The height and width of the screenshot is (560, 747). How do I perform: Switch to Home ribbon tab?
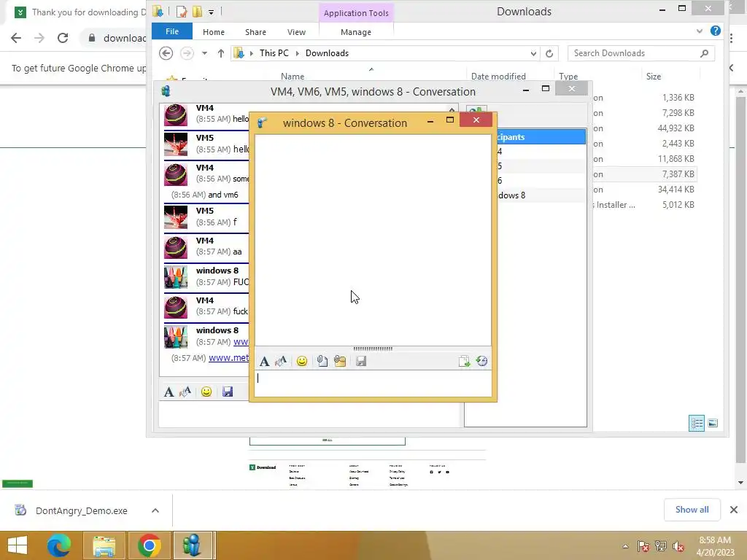pos(214,32)
